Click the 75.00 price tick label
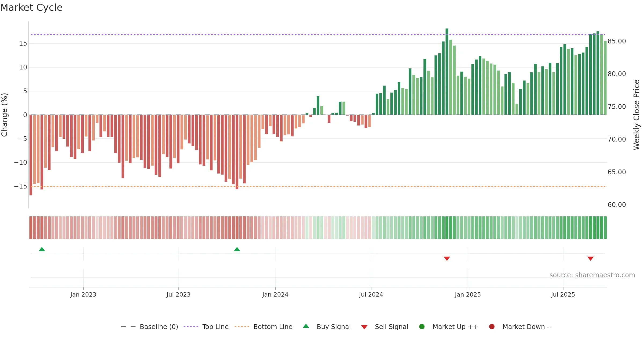Viewport: 644px width, 362px height. pos(617,106)
